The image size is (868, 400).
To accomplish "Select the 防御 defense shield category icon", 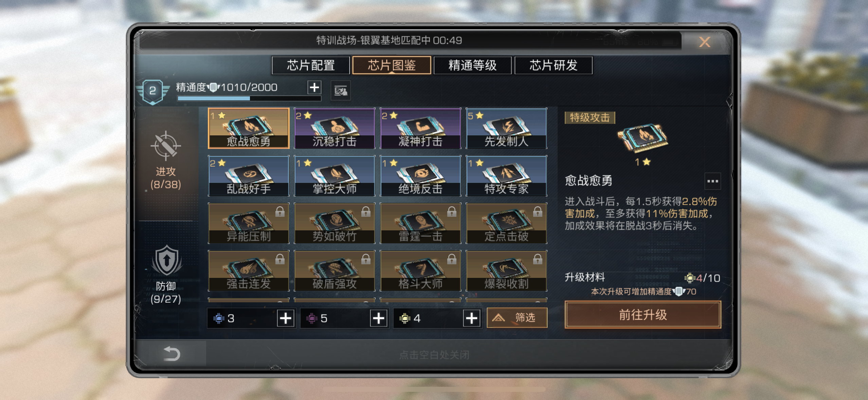I will (x=166, y=260).
